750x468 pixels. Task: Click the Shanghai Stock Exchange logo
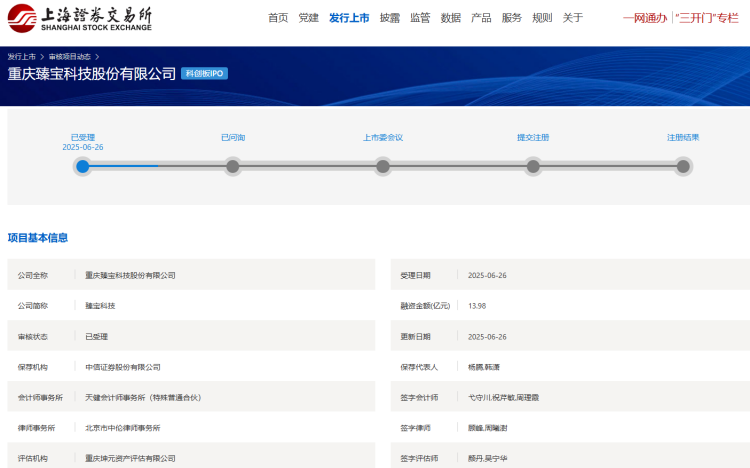click(81, 17)
